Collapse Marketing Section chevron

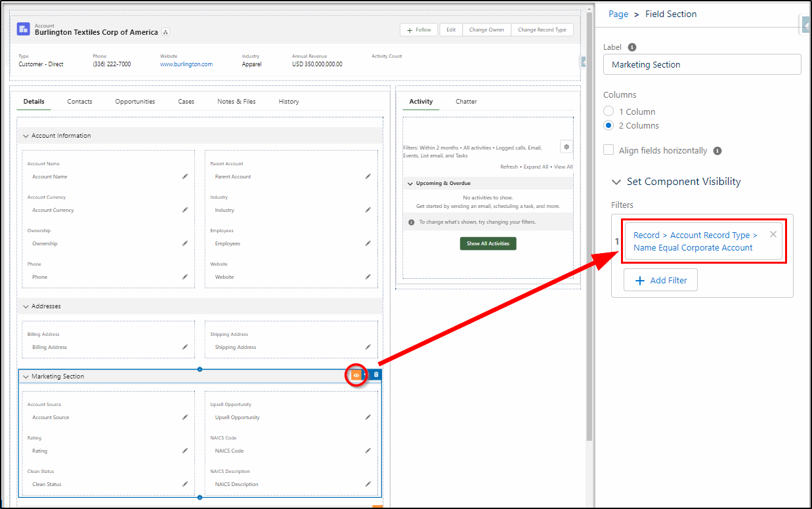coord(26,377)
